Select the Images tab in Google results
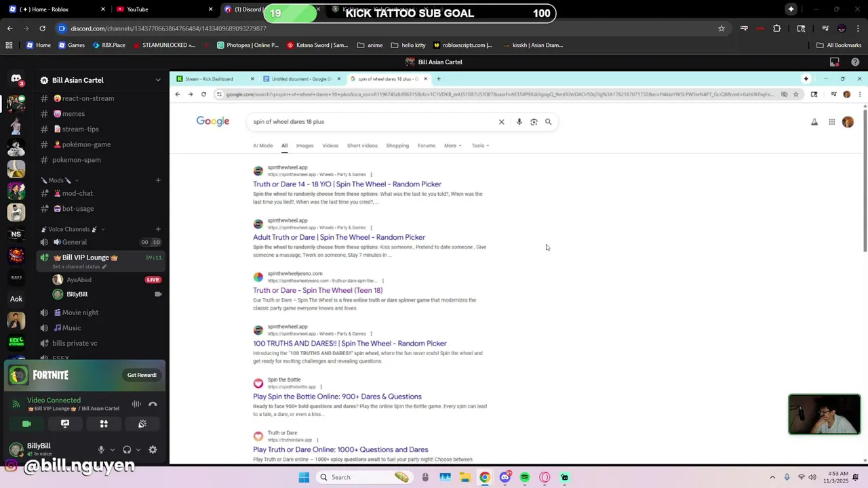Screen dimensions: 868x488 [304, 146]
